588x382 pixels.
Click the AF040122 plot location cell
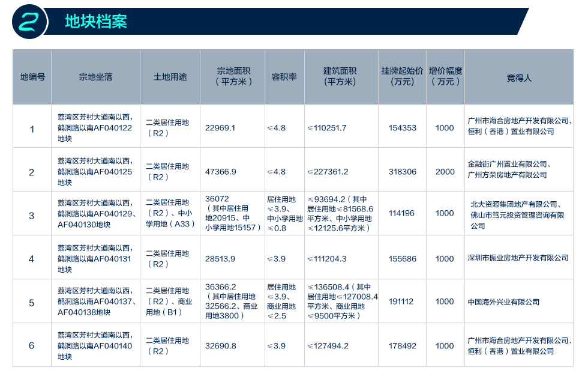[x=95, y=128]
